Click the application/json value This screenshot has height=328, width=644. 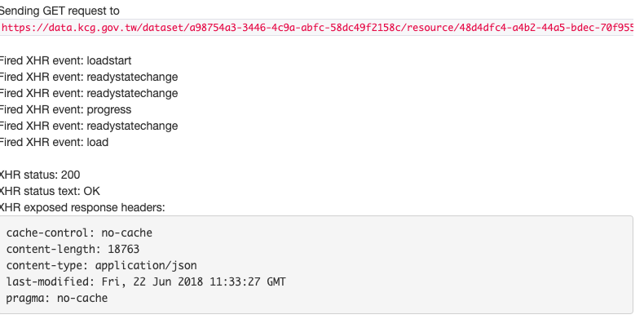[x=146, y=265]
